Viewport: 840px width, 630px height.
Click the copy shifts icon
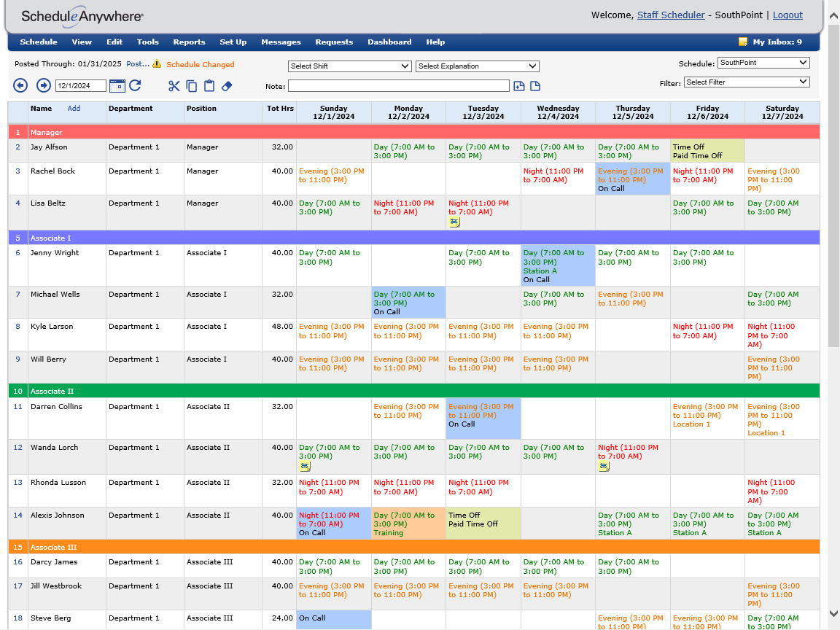pyautogui.click(x=192, y=86)
